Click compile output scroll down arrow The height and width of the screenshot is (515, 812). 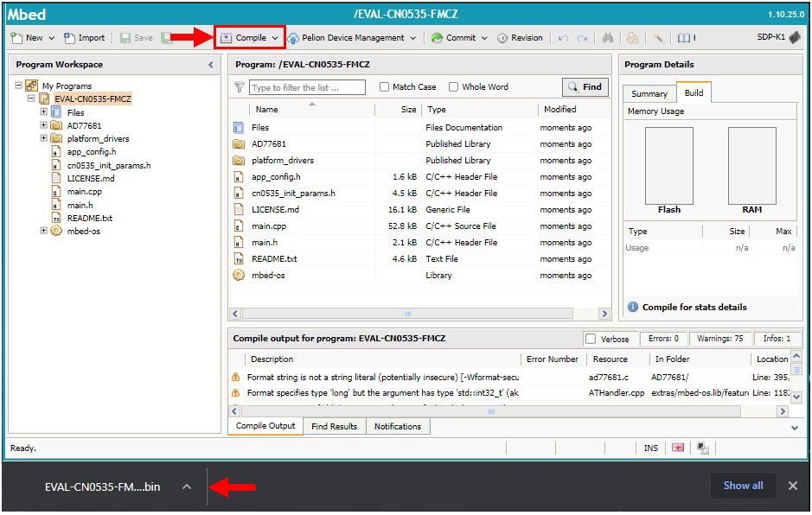pyautogui.click(x=796, y=397)
